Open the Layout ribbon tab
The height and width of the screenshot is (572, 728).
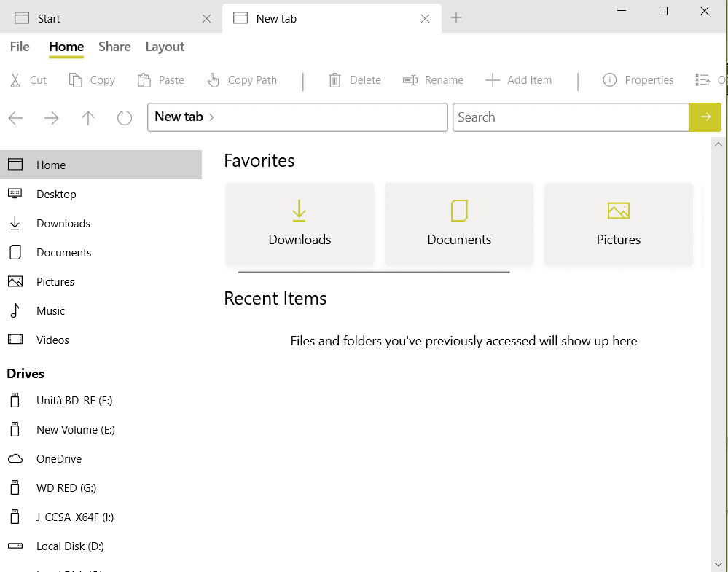165,47
